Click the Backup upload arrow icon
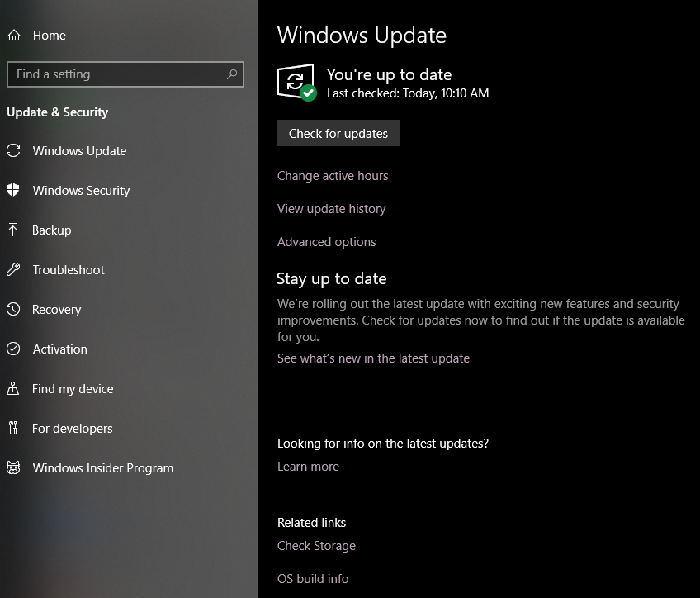Screen dimensions: 700x598 pos(13,230)
